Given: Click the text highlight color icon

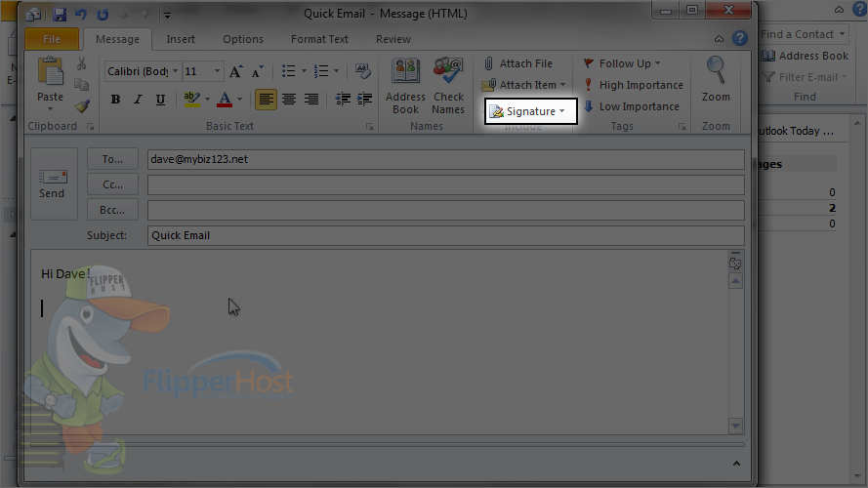Looking at the screenshot, I should pyautogui.click(x=191, y=100).
